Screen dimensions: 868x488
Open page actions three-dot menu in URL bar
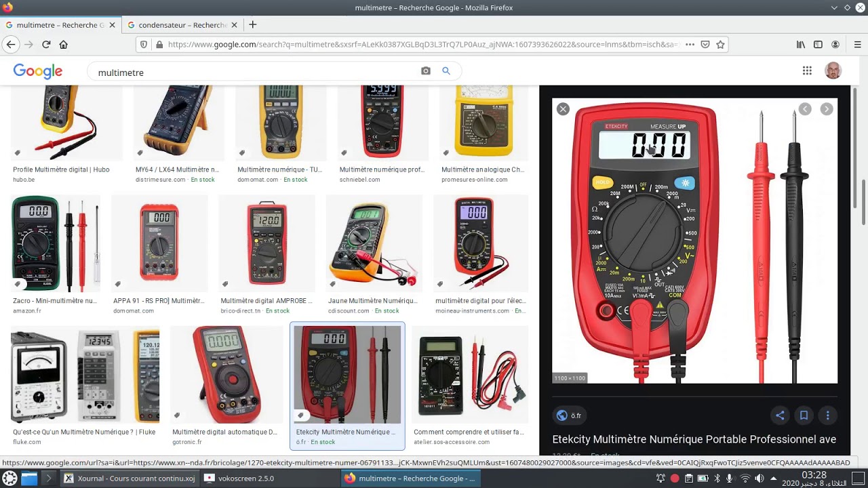click(690, 44)
